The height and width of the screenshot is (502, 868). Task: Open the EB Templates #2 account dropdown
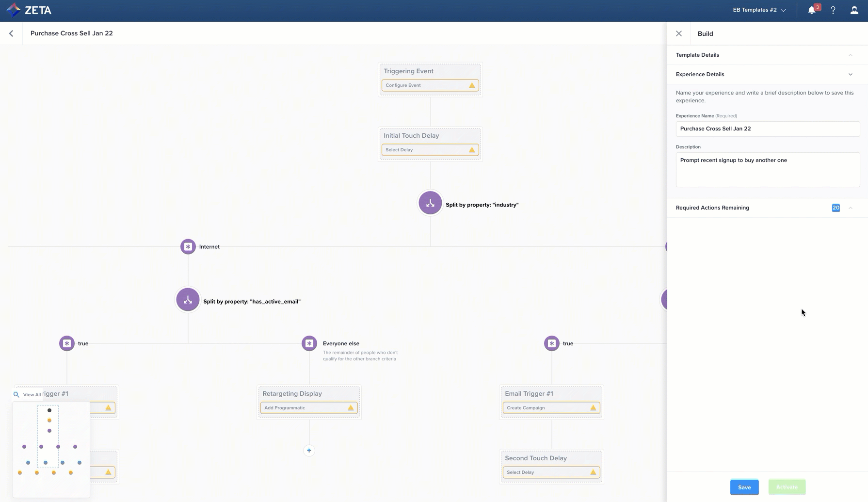(759, 10)
